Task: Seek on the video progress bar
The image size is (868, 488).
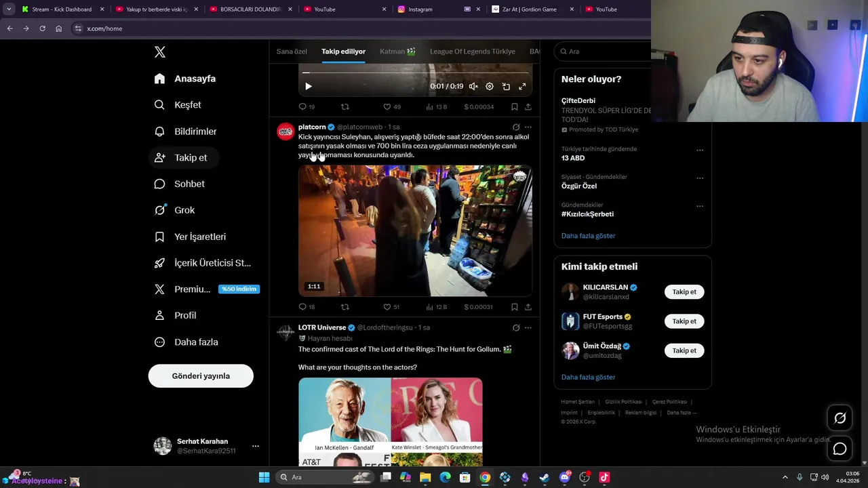Action: coord(415,73)
